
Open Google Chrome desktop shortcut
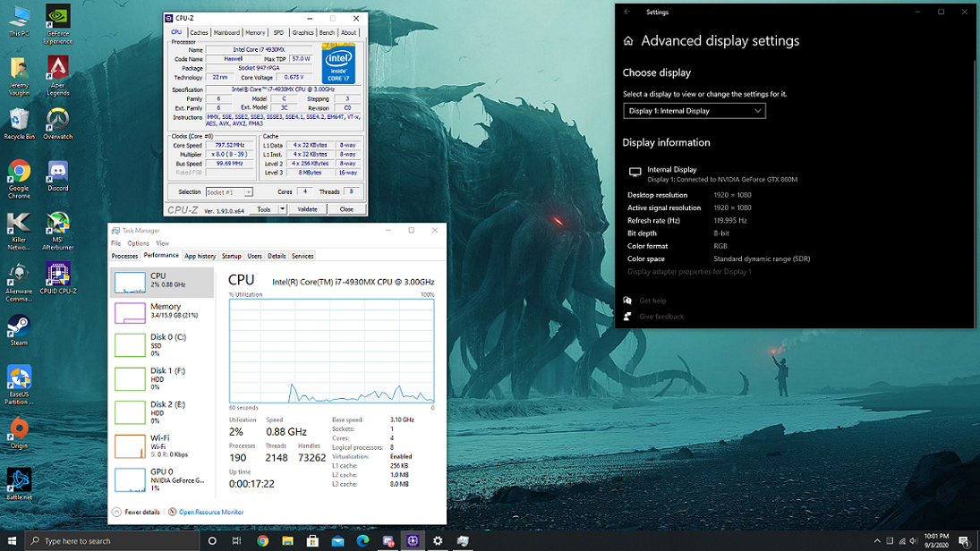click(x=19, y=179)
